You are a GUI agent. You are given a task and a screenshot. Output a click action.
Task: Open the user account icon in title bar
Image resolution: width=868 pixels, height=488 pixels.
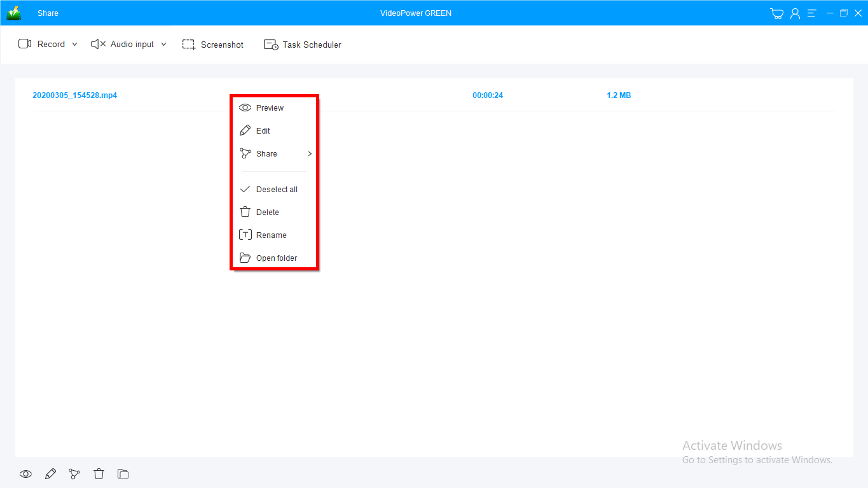coord(795,13)
